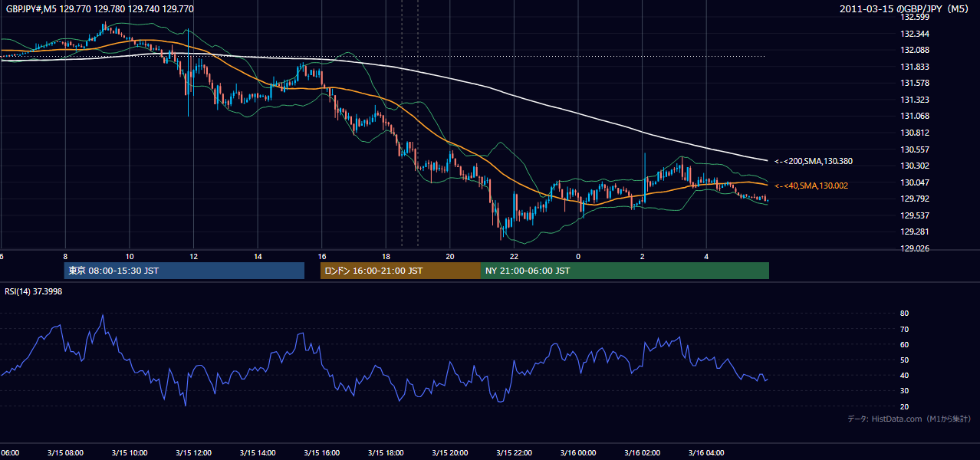The image size is (980, 460).
Task: Click the <-<200,SMA,130.380 label
Action: (813, 162)
